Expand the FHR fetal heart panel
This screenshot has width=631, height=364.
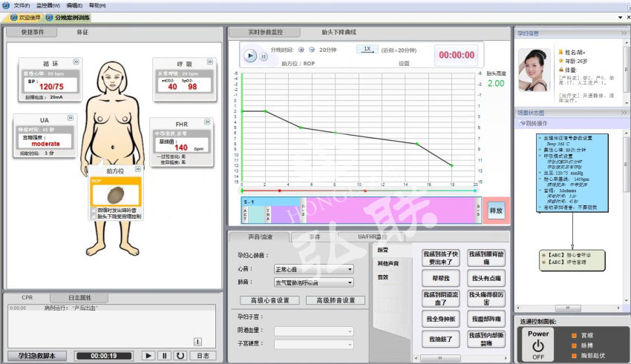[207, 122]
